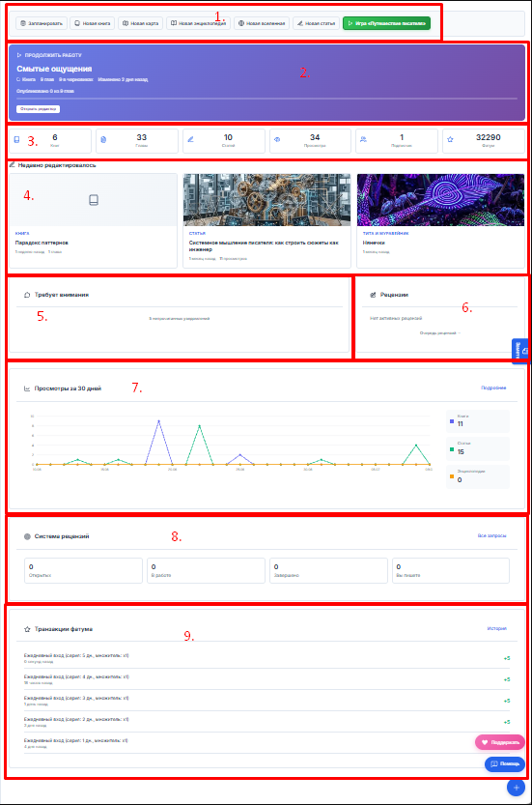Click the bell icon beside Требует внимания
The width and height of the screenshot is (532, 805).
pyautogui.click(x=27, y=295)
